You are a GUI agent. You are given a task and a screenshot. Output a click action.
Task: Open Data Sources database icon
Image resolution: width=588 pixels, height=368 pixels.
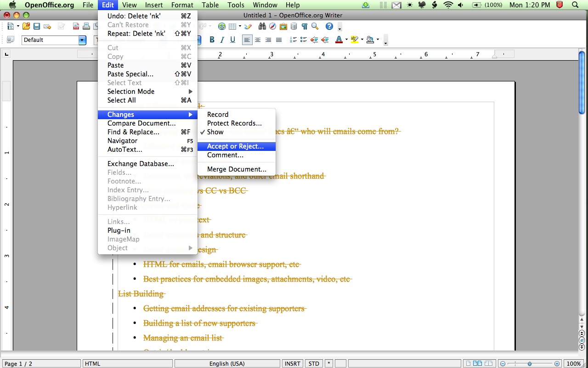[x=294, y=26]
